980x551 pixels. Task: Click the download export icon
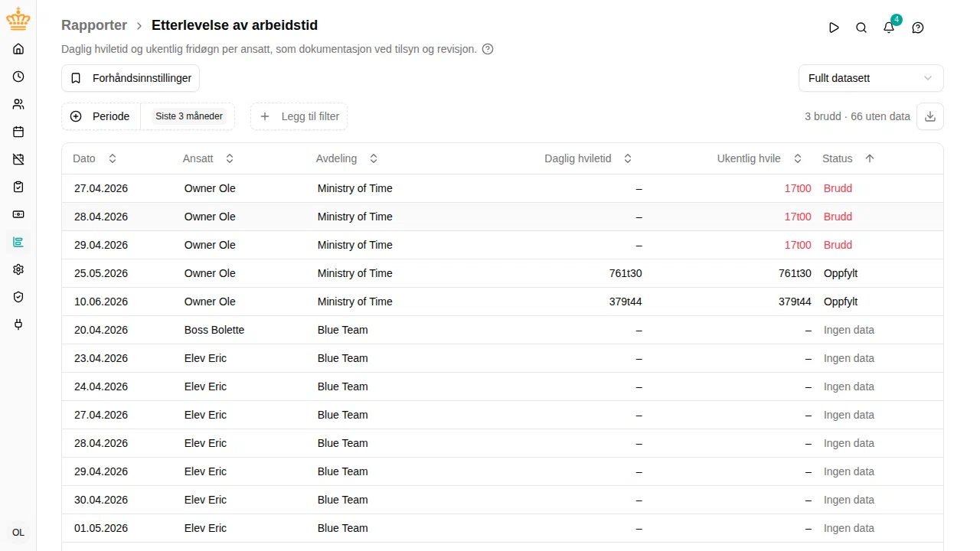coord(930,116)
